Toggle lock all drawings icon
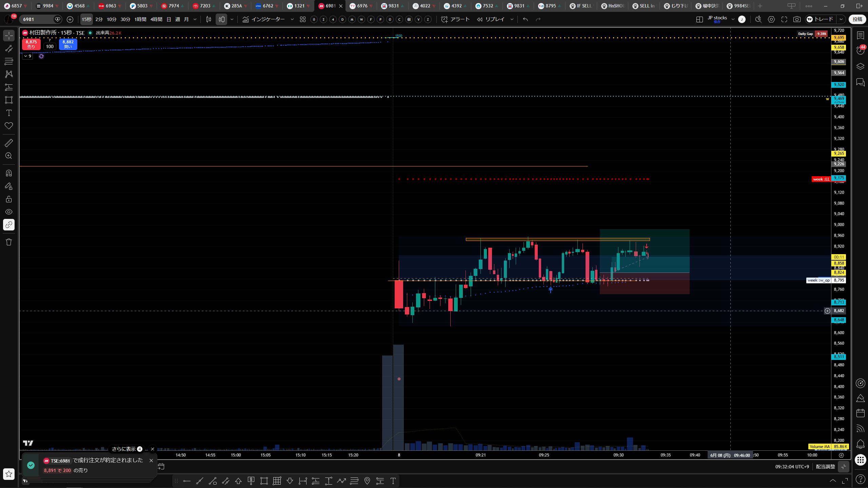The image size is (868, 488). click(x=9, y=199)
